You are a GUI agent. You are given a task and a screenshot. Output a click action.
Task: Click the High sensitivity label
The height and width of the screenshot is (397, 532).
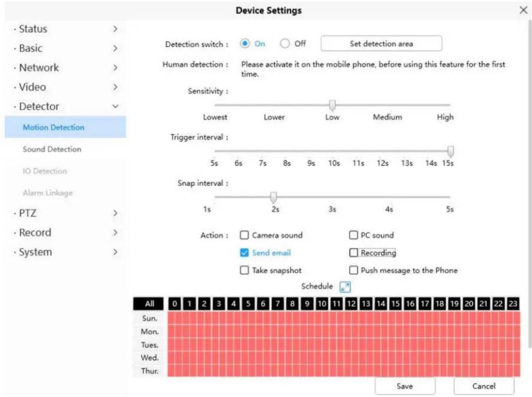pos(445,117)
